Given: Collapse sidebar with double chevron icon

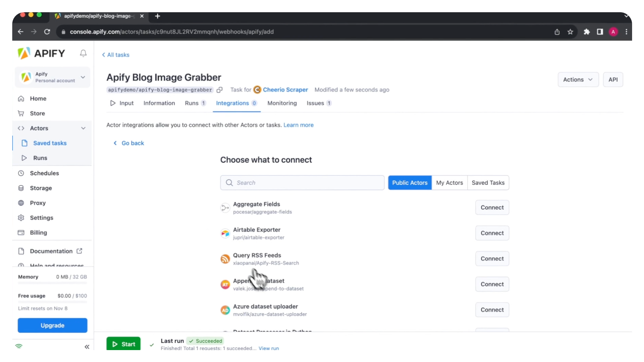Looking at the screenshot, I should [87, 347].
